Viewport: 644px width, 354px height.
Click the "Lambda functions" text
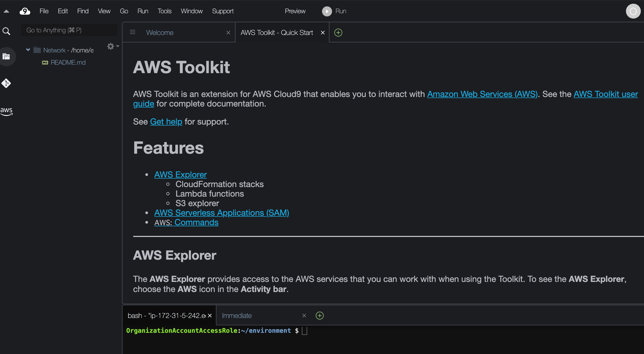pyautogui.click(x=210, y=194)
